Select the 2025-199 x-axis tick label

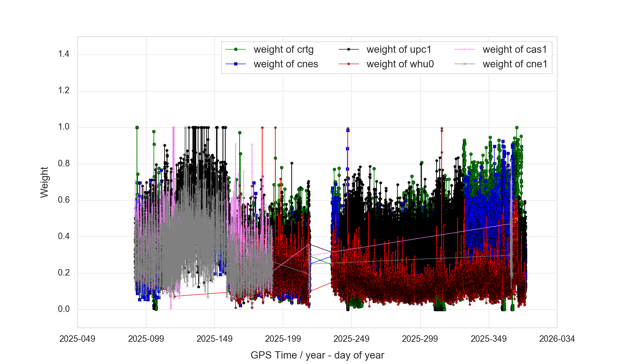tap(283, 339)
